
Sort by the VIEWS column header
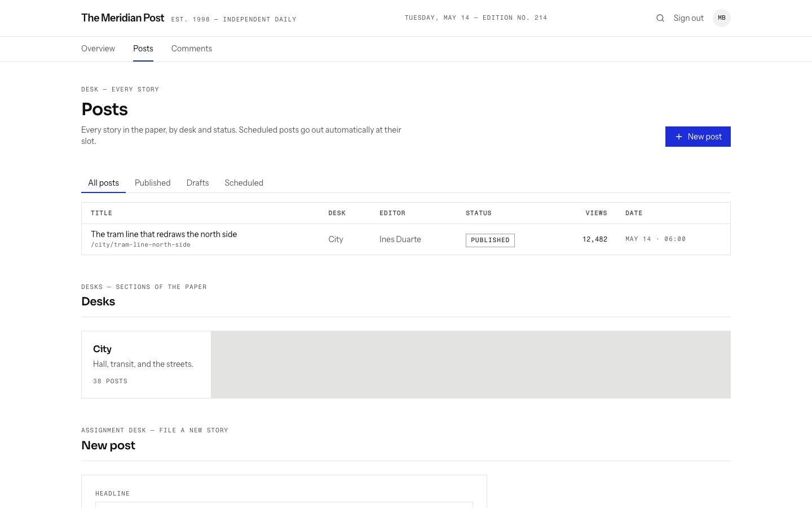[x=596, y=213]
